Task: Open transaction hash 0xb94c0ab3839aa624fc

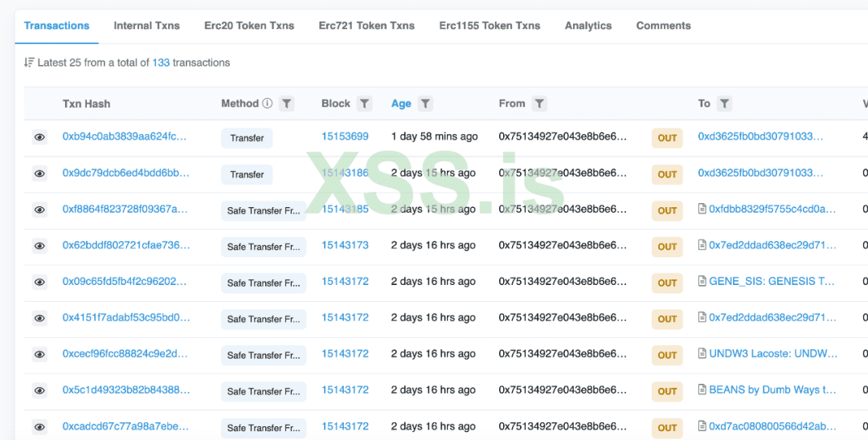Action: [125, 136]
